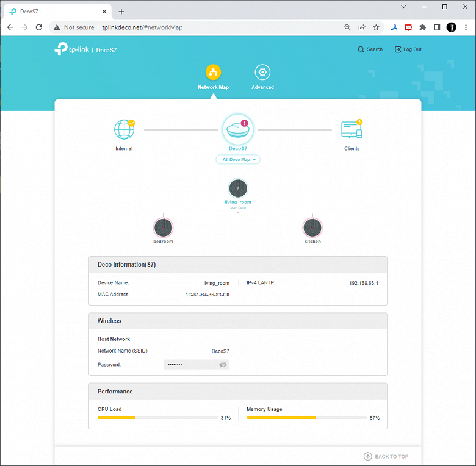Open a new browser tab

click(121, 12)
